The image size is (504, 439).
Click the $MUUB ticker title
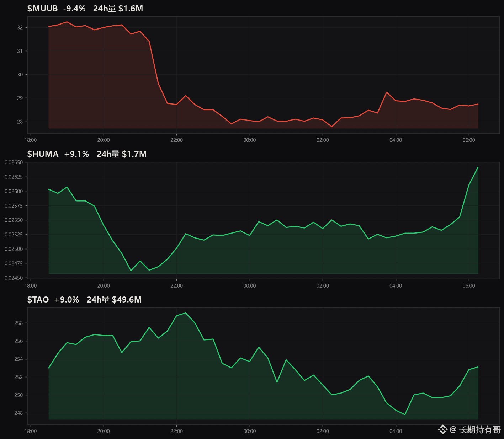[x=42, y=9]
